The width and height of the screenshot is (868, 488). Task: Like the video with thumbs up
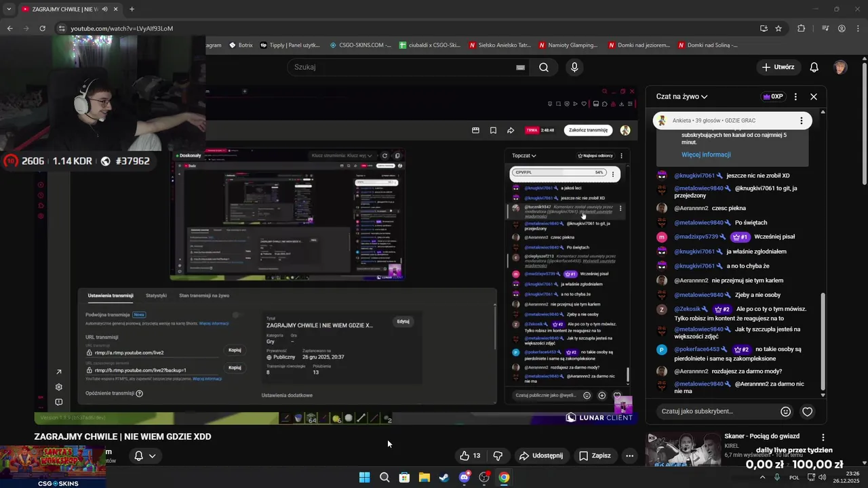point(470,456)
